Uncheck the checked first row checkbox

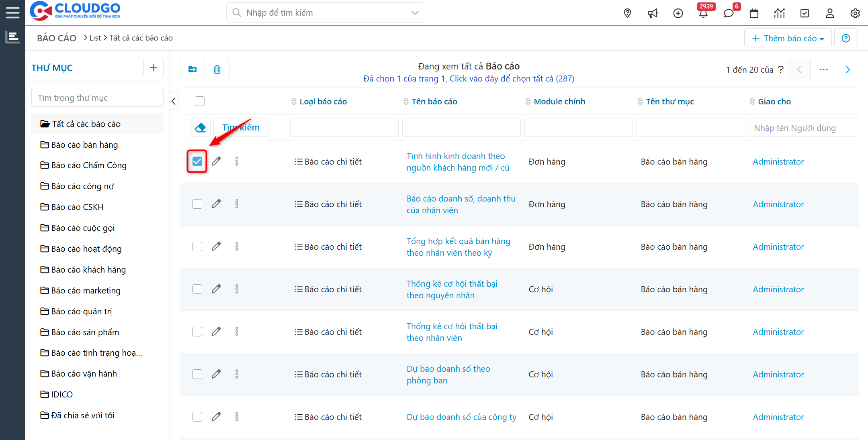click(197, 161)
